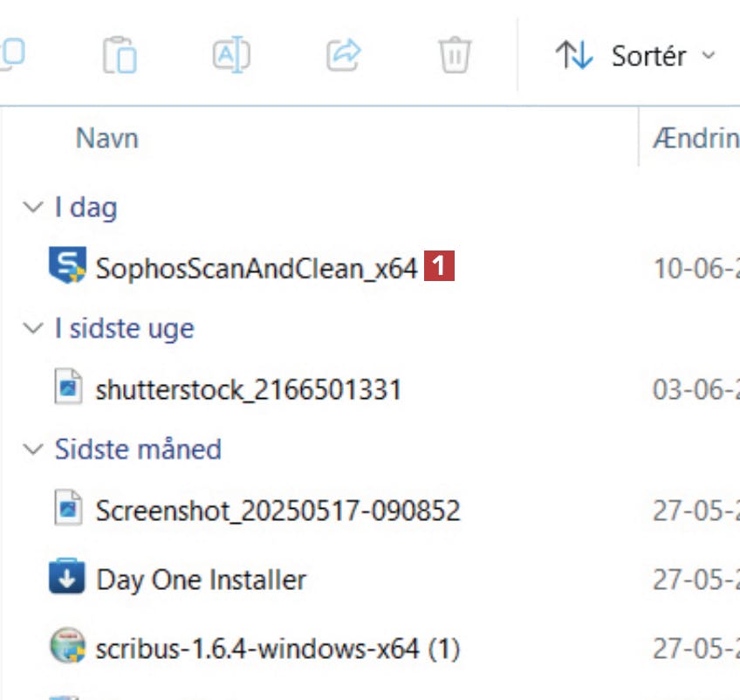Collapse the I dag group chevron
Screen dimensions: 740x700
33,208
